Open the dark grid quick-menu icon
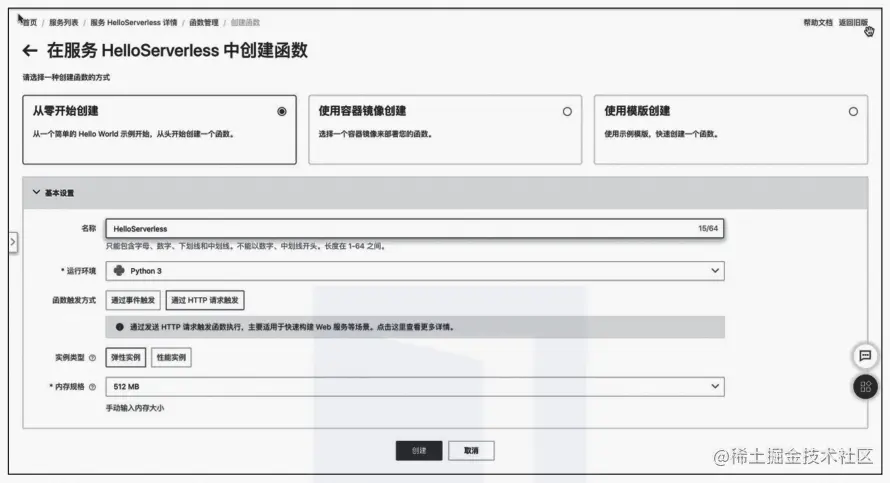Viewport: 890px width, 483px height. 865,387
